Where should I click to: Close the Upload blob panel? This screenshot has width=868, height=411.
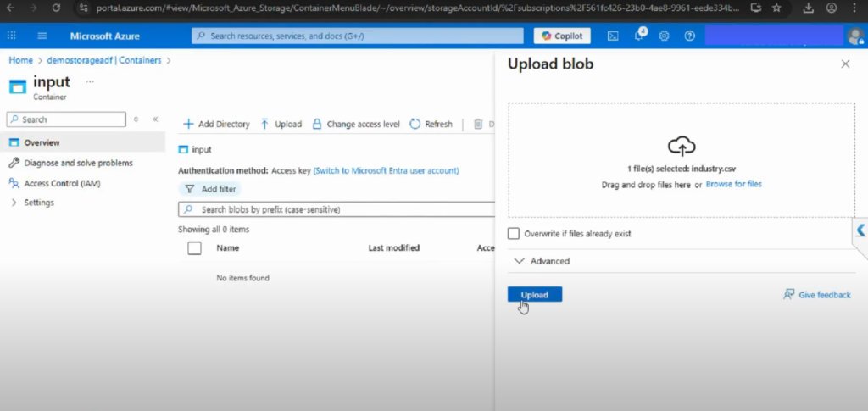(845, 64)
